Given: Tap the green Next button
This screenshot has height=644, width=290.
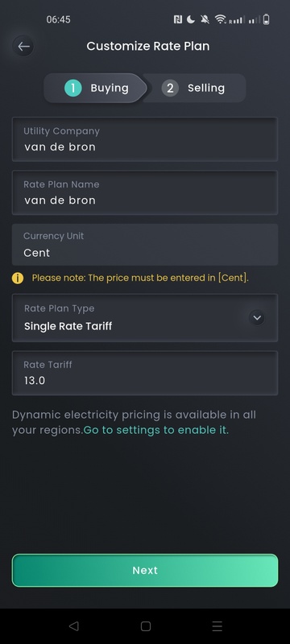Looking at the screenshot, I should [145, 571].
